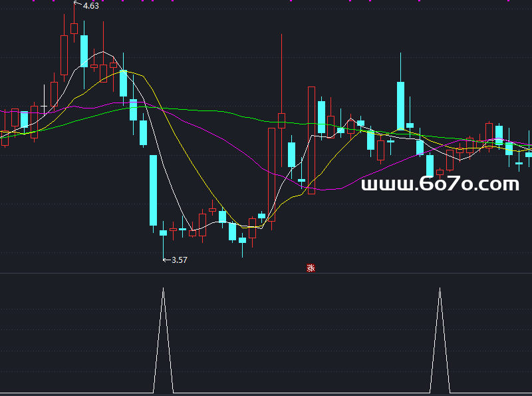
Task: Select the cyan candle at the 3.57 low
Action: pyautogui.click(x=163, y=232)
